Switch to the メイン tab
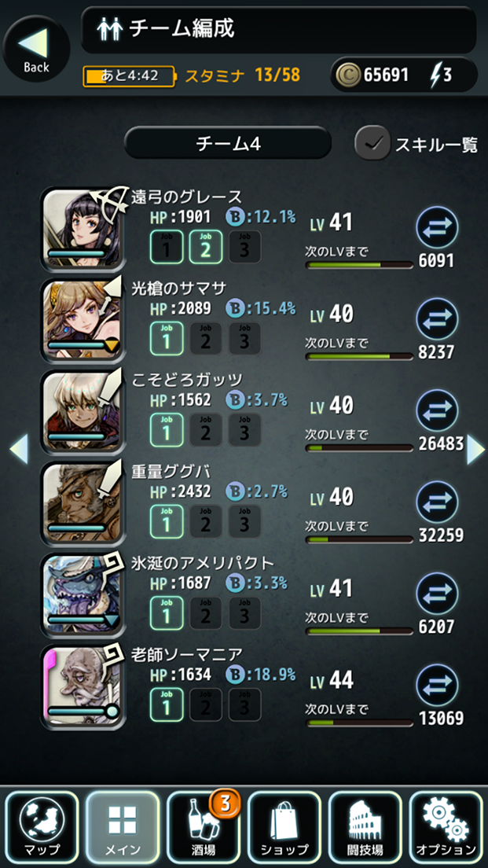Screen dimensions: 488x868 (x=123, y=826)
